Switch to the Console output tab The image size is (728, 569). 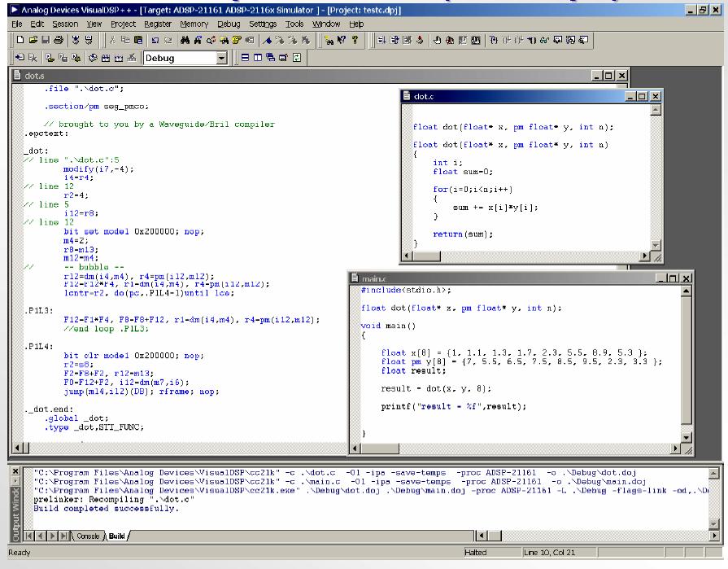pyautogui.click(x=88, y=536)
